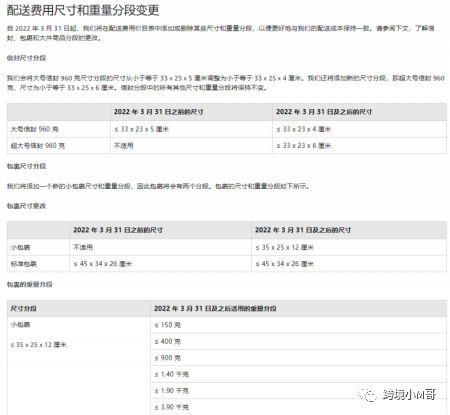The image size is (450, 415).
Task: Select the page title 配送费用尺寸和重量分段变更
Action: pyautogui.click(x=83, y=10)
